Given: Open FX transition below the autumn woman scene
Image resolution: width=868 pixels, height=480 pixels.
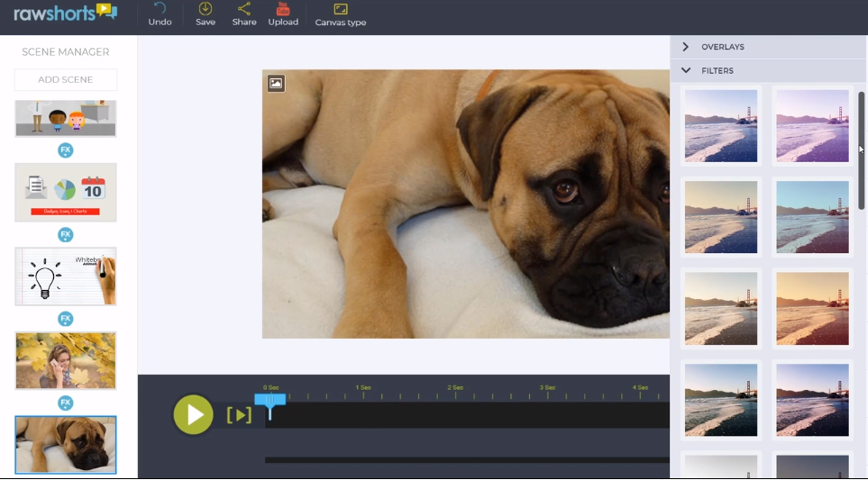Looking at the screenshot, I should point(65,403).
